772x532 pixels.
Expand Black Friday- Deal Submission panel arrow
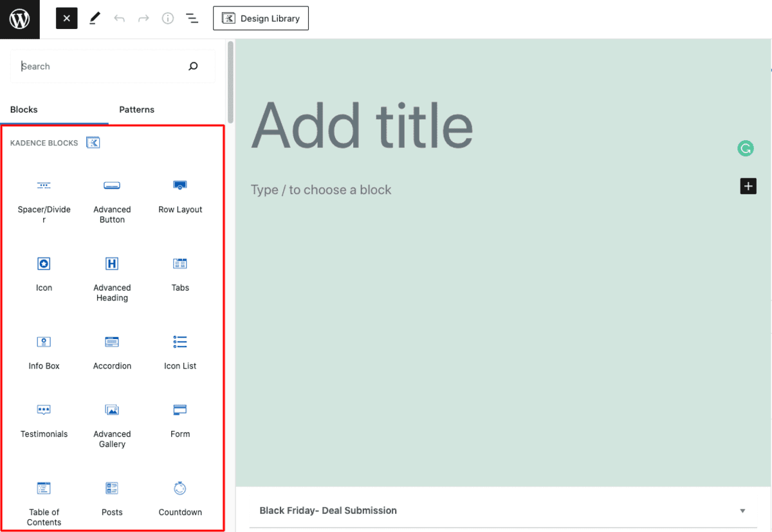(x=742, y=511)
